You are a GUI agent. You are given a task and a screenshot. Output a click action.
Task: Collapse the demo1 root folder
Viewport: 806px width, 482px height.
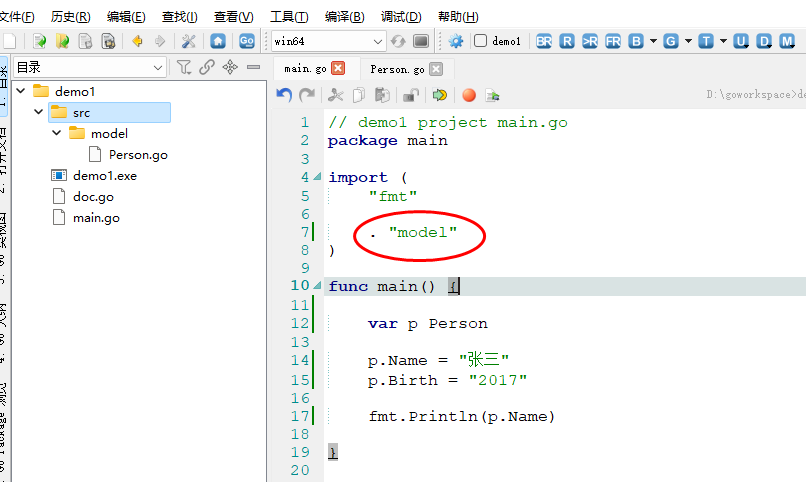coord(20,91)
